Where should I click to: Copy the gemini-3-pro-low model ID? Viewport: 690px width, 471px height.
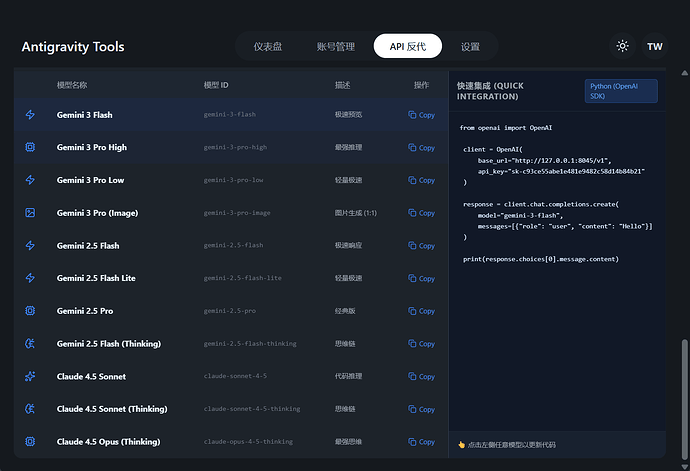point(421,180)
